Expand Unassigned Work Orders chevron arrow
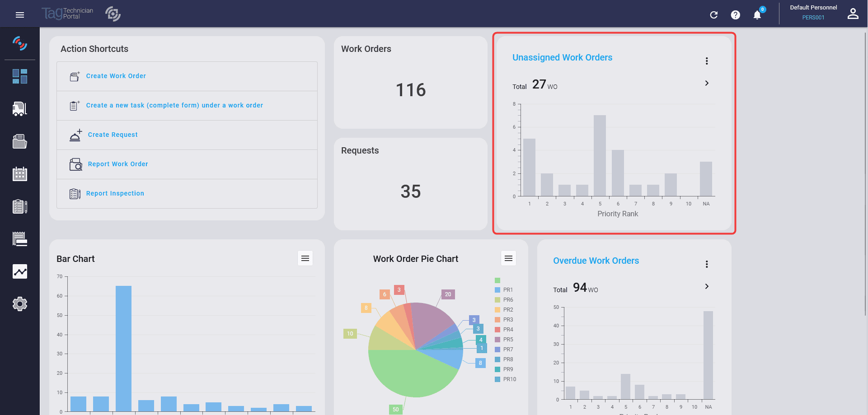 coord(707,83)
